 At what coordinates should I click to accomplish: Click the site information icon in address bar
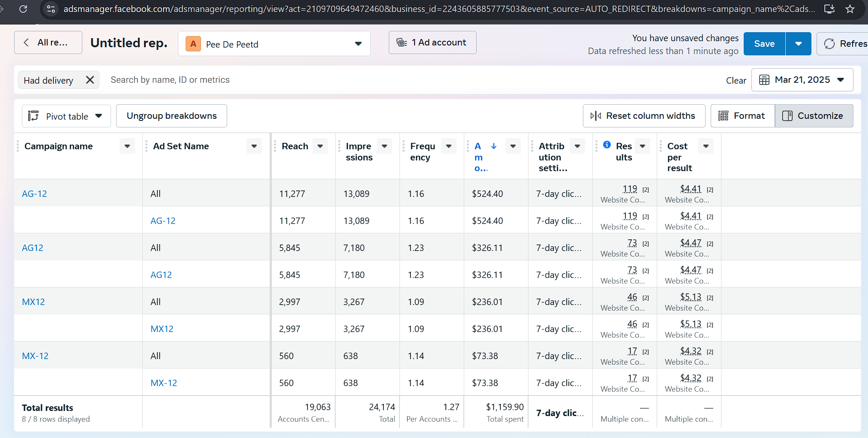click(x=51, y=9)
